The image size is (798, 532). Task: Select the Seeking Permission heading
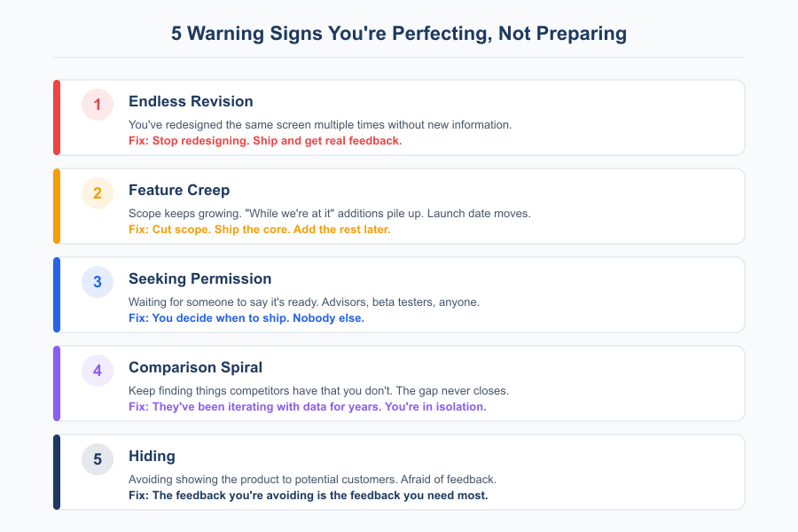[200, 279]
